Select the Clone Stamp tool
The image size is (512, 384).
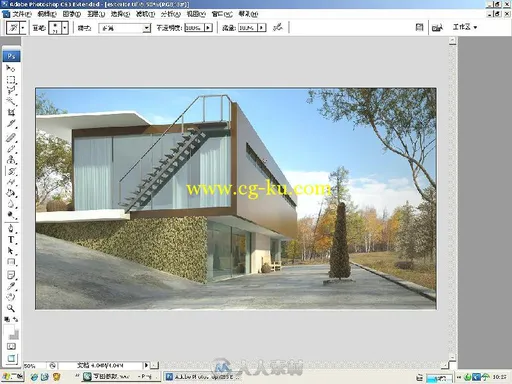[x=11, y=160]
